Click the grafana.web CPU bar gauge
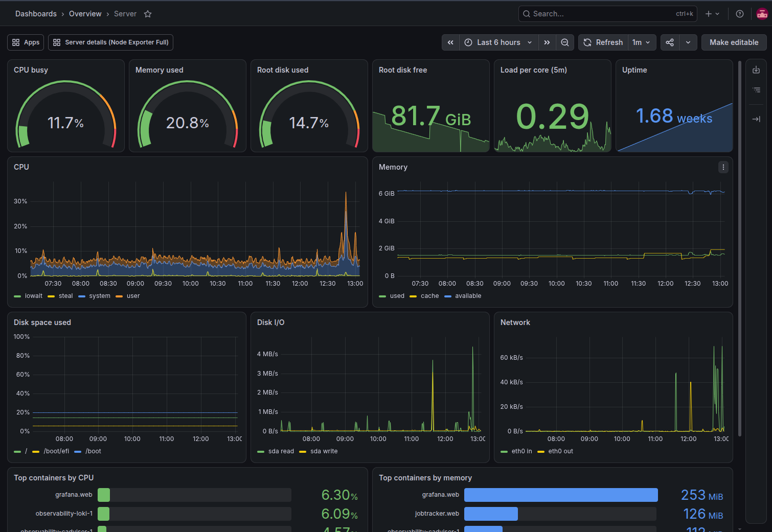 pyautogui.click(x=194, y=495)
